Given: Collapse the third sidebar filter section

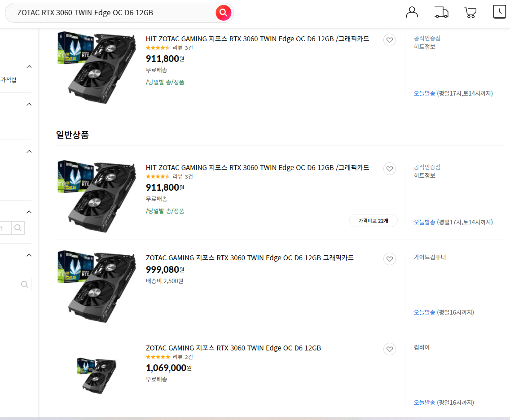Looking at the screenshot, I should point(29,152).
